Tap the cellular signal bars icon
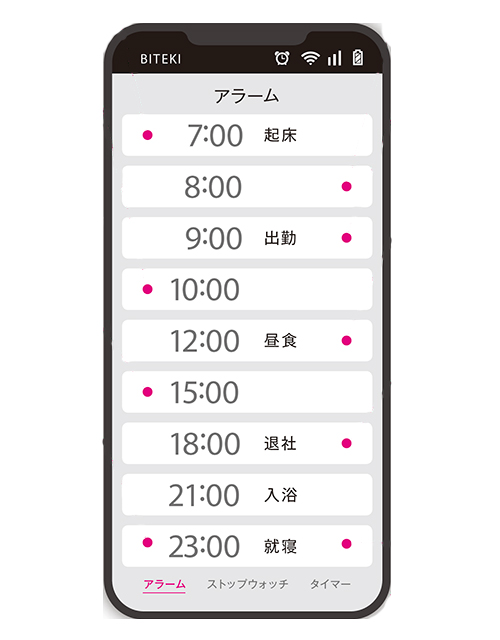The width and height of the screenshot is (500, 640). tap(335, 58)
